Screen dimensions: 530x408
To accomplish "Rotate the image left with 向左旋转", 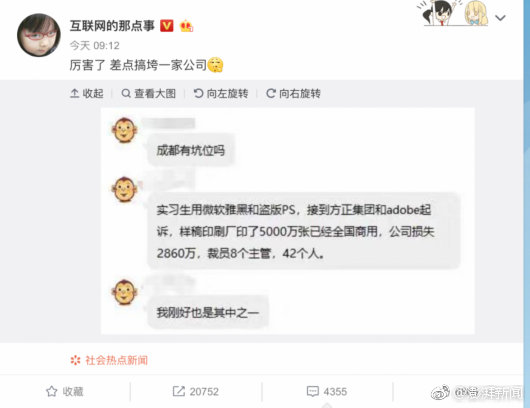I will (221, 93).
